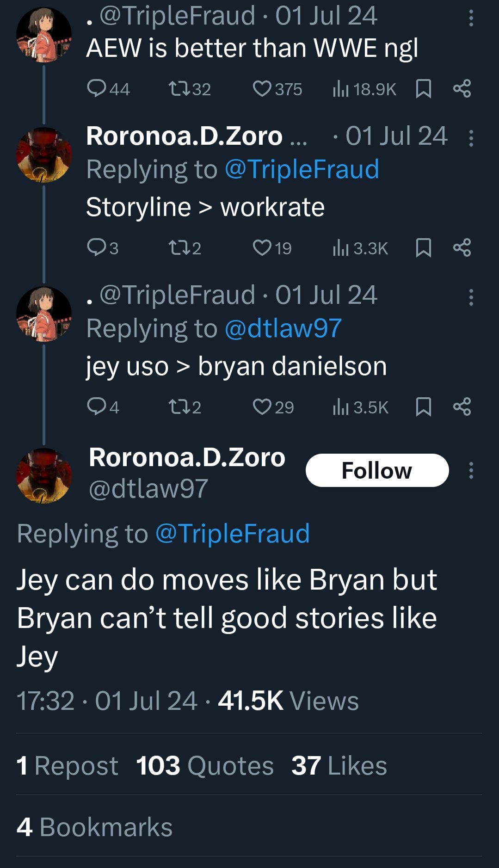Screen dimensions: 499x868
Task: Share the Storyline > workrate reply
Action: 462,248
